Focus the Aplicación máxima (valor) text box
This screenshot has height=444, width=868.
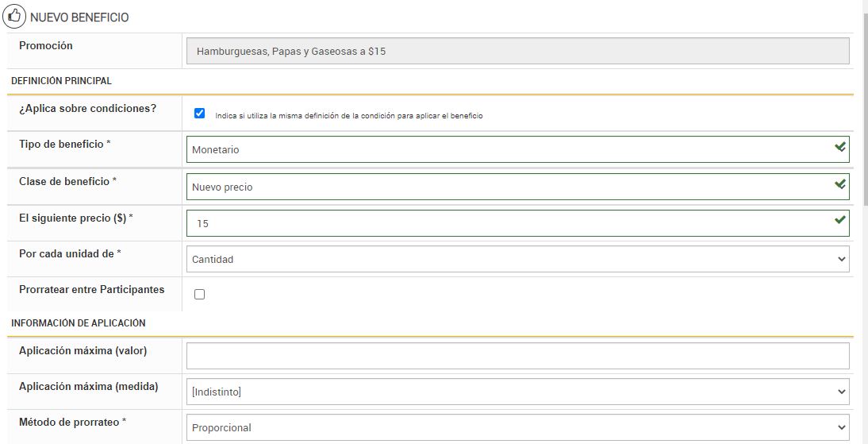pos(517,356)
